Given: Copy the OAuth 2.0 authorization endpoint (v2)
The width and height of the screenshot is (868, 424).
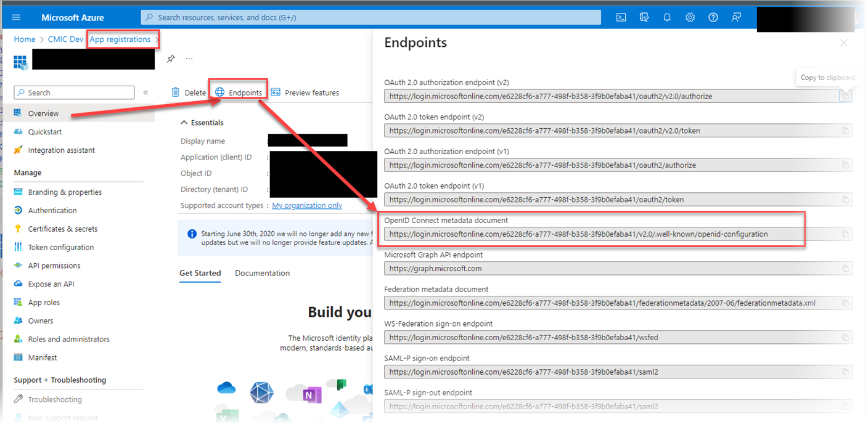Looking at the screenshot, I should coord(846,96).
